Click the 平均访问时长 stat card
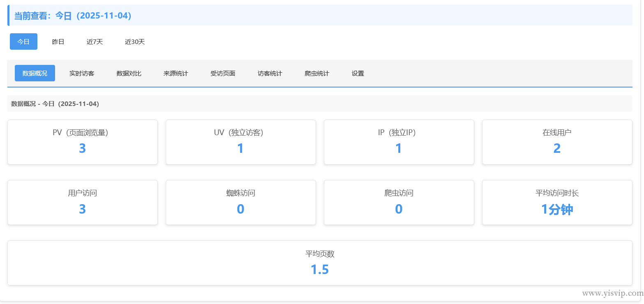Screen dimensions: 644x304 coord(557,202)
